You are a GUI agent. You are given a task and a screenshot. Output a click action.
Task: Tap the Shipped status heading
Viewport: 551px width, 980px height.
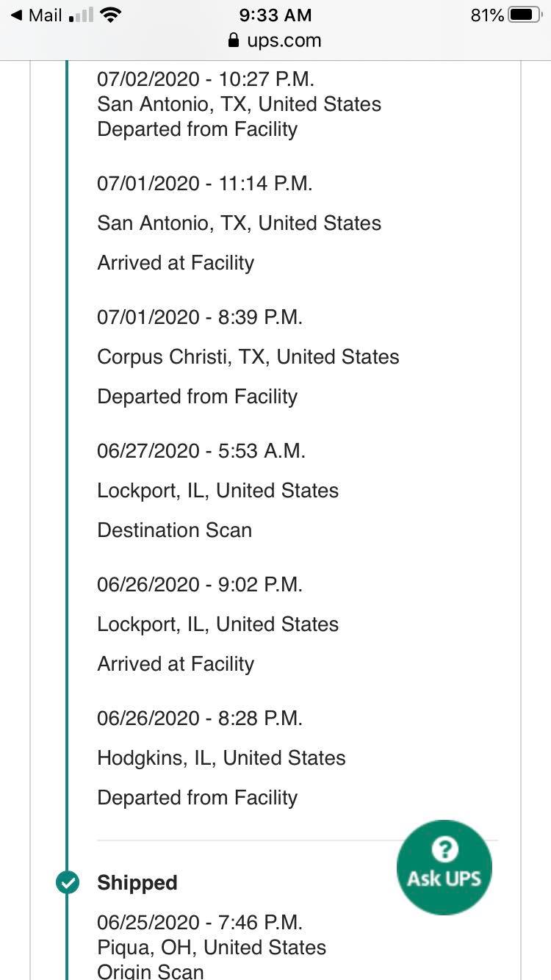137,882
